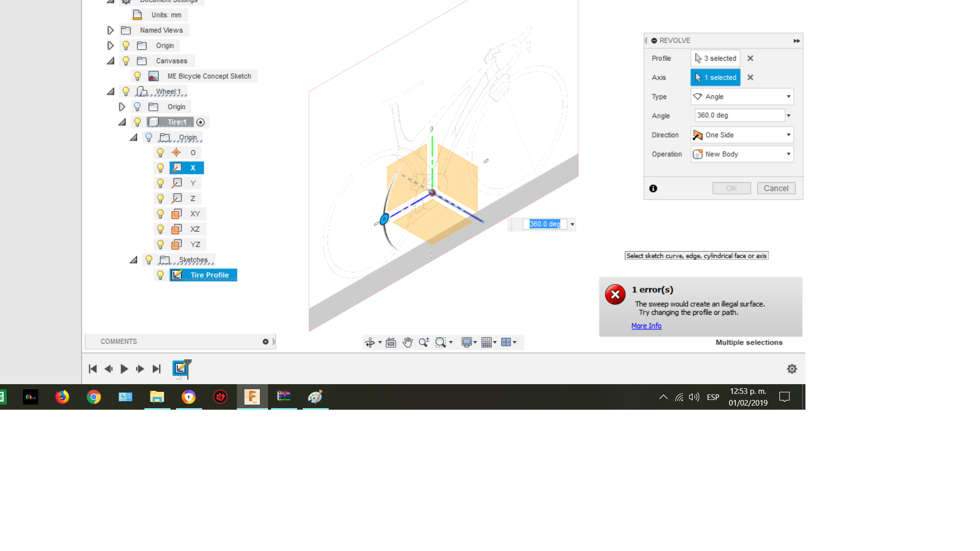Click the Grid and Snaps icon
980x551 pixels.
click(x=486, y=342)
